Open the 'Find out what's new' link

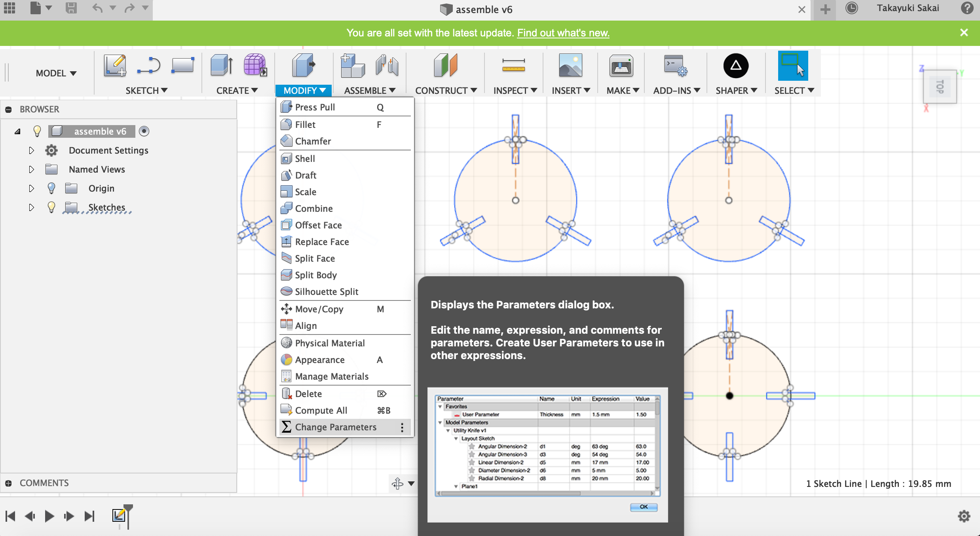[563, 33]
